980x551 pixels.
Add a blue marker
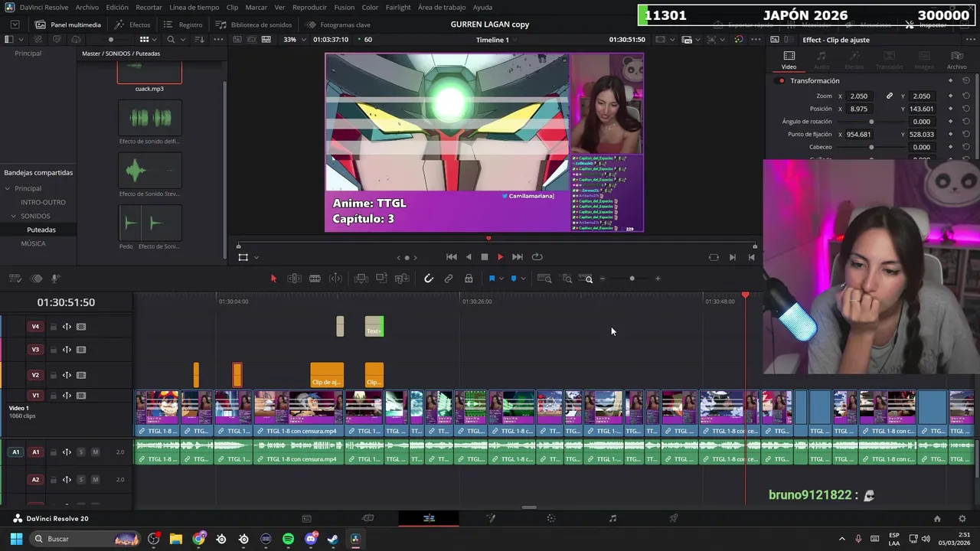(x=514, y=279)
